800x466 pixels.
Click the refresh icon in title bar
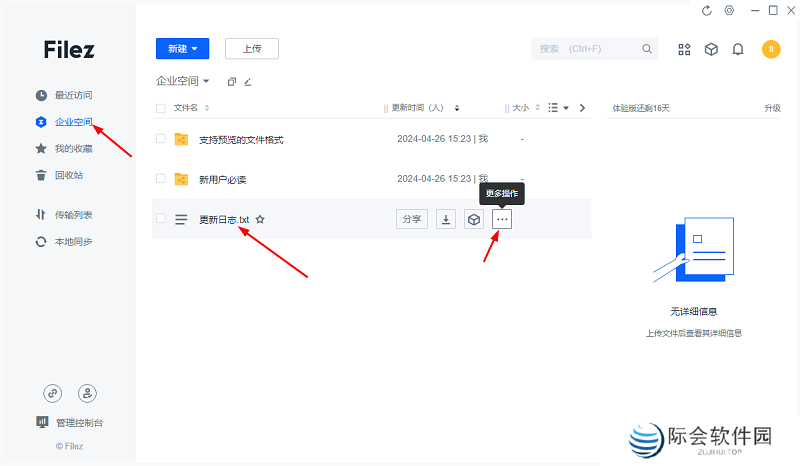point(706,11)
